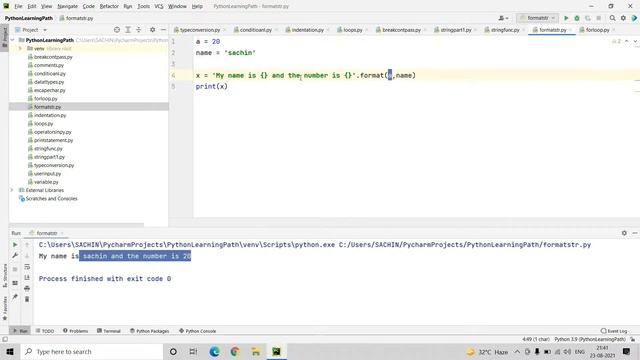The image size is (640, 360).
Task: Open the Problems tool window
Action: (x=76, y=331)
